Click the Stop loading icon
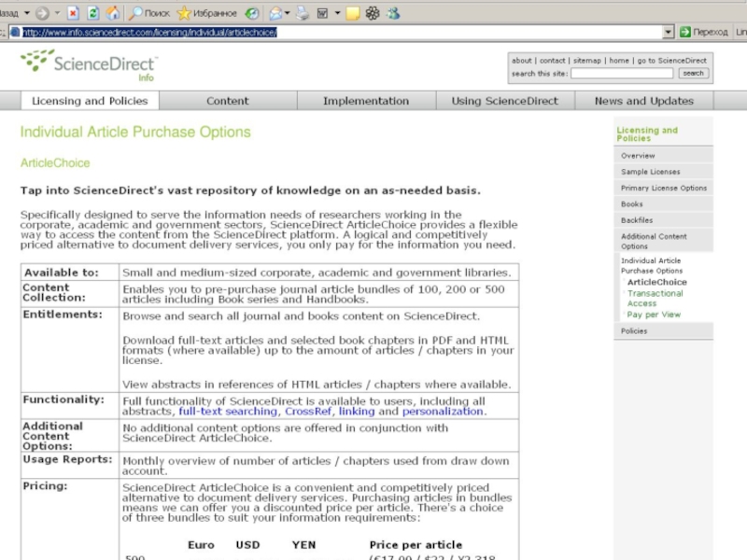The width and height of the screenshot is (747, 560). (73, 13)
